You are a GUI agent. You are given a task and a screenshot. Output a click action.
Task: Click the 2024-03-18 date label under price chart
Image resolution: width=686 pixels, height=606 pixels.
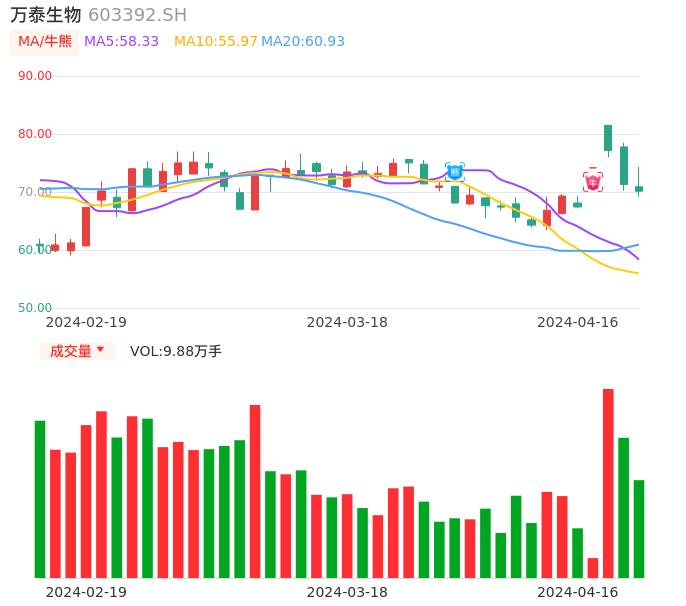click(347, 322)
